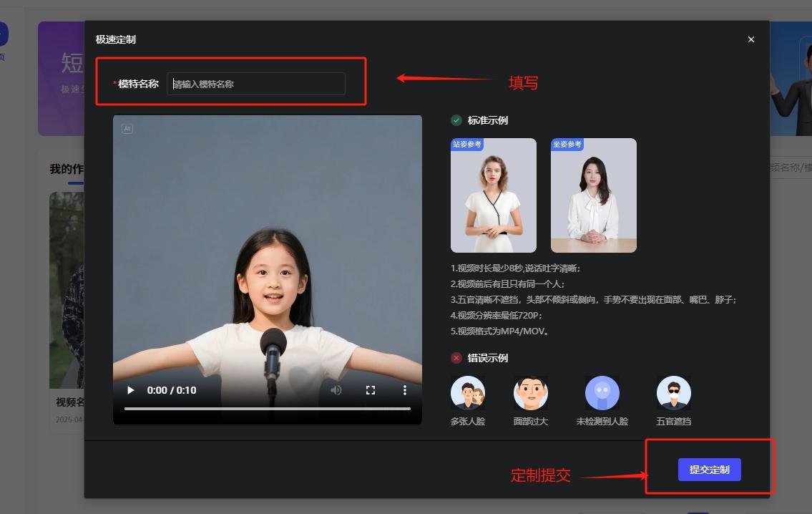Click the 极速定制 dialog title
The height and width of the screenshot is (514, 812).
click(x=115, y=39)
